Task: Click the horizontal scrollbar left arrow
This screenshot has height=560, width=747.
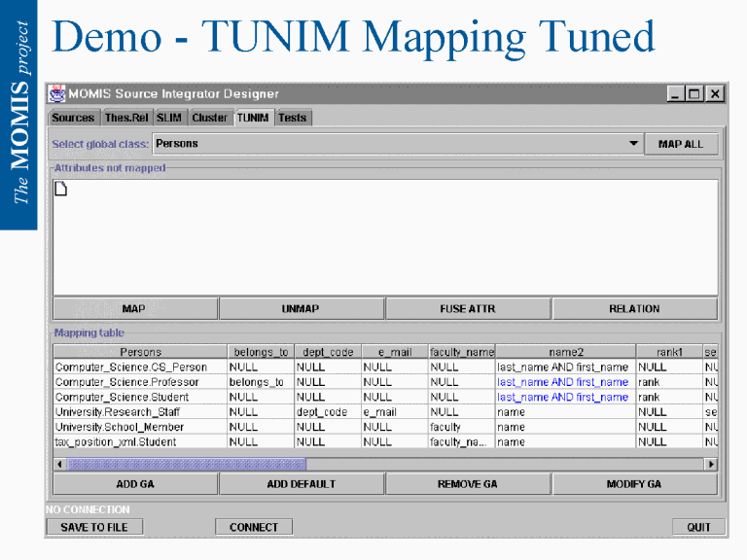Action: coord(59,465)
